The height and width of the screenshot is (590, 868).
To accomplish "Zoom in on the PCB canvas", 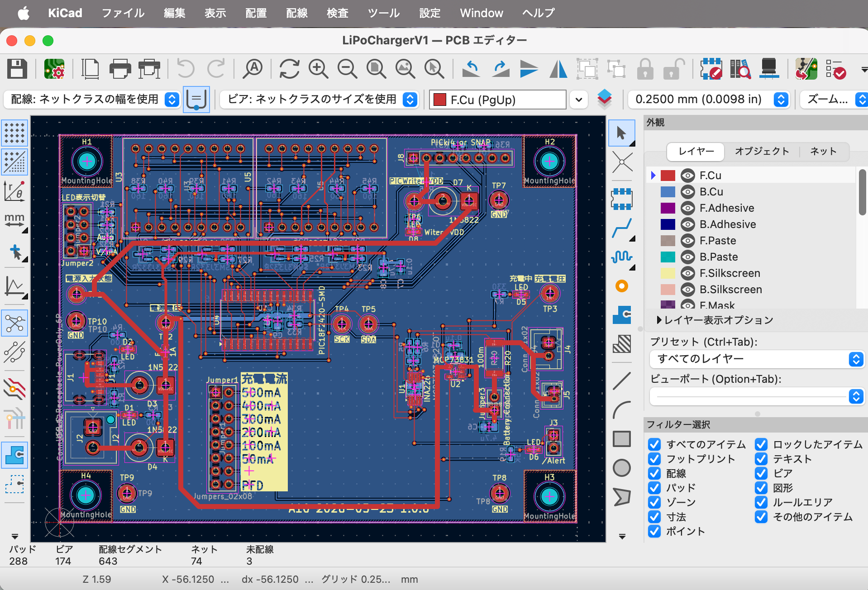I will point(319,69).
